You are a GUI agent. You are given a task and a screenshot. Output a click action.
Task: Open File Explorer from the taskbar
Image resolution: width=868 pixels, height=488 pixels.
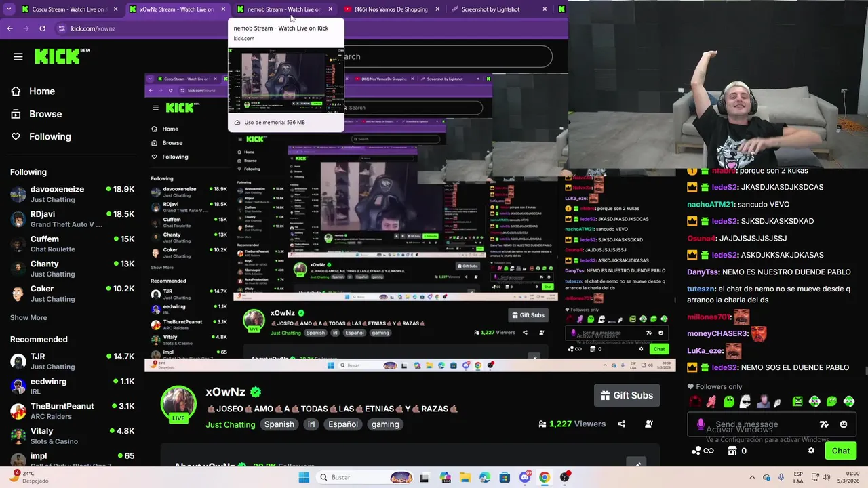click(x=465, y=477)
